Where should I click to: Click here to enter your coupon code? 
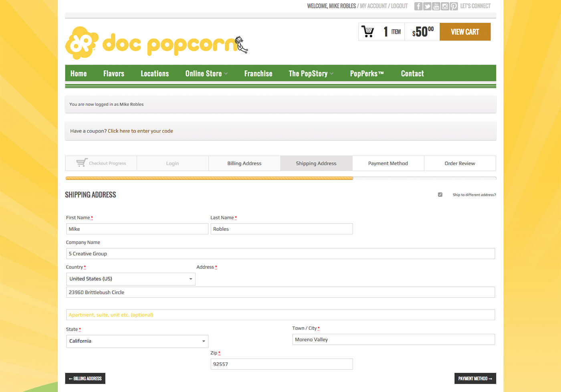[140, 131]
